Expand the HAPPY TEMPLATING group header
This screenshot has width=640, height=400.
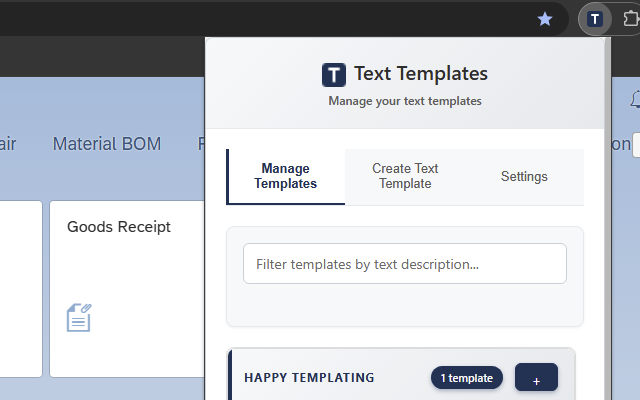coord(309,378)
